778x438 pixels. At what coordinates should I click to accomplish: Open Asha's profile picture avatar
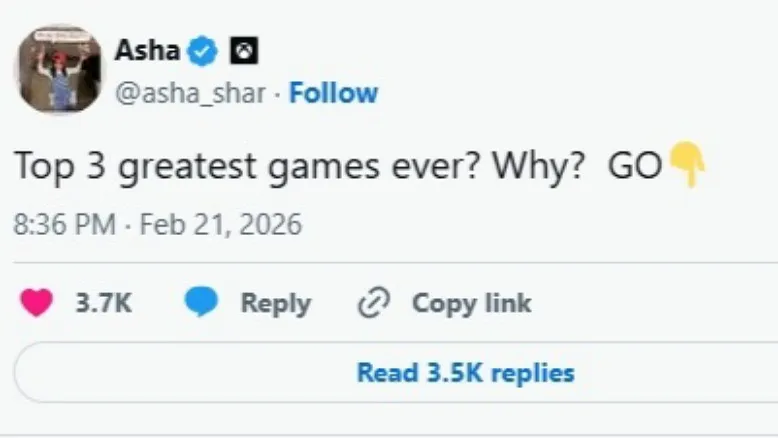pos(57,70)
